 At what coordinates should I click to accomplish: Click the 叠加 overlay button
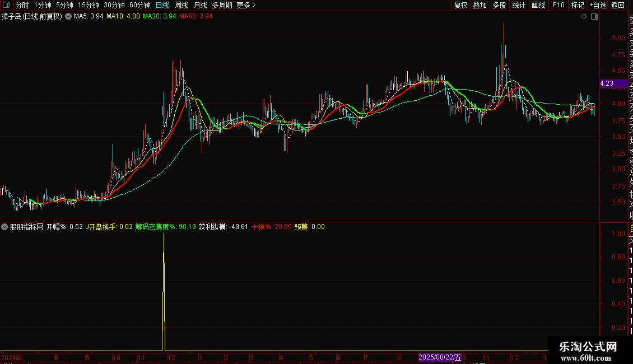(480, 5)
